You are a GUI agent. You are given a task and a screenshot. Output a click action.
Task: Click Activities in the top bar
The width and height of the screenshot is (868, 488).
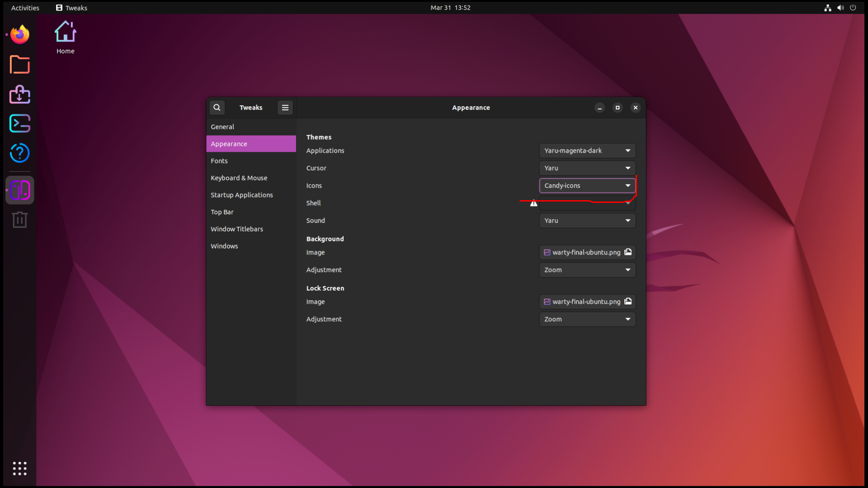pyautogui.click(x=25, y=8)
